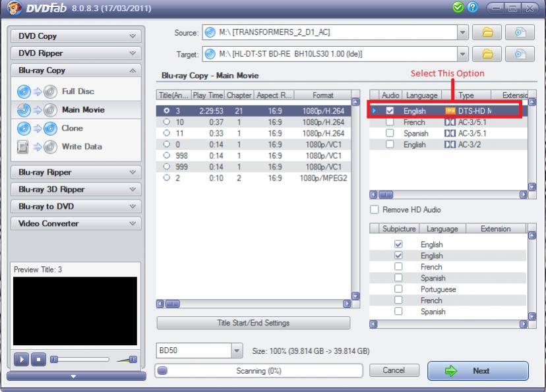Select the title 998 radio button
This screenshot has height=392, width=546.
pyautogui.click(x=166, y=155)
